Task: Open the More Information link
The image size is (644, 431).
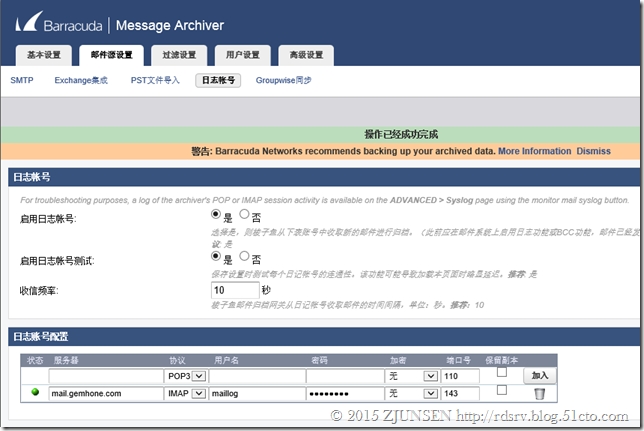Action: click(534, 151)
